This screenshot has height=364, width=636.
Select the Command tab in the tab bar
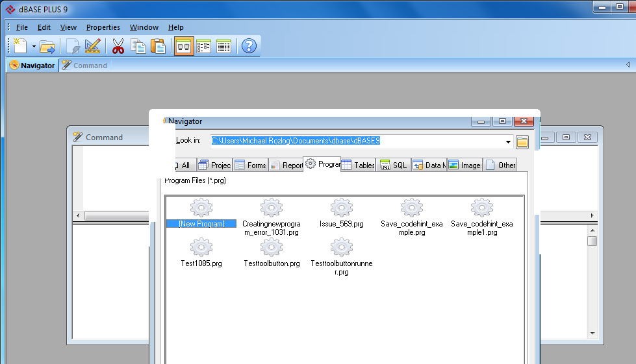click(84, 66)
